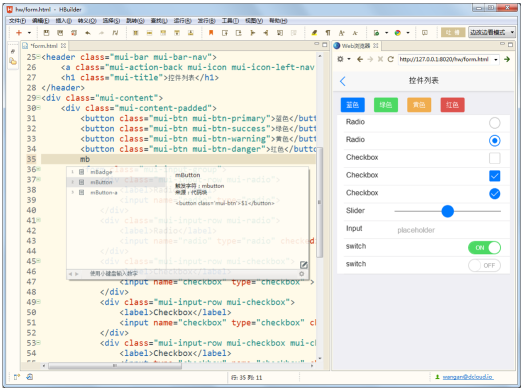Click the Slider blue handle
Screen dimensions: 529x392
pyautogui.click(x=447, y=211)
